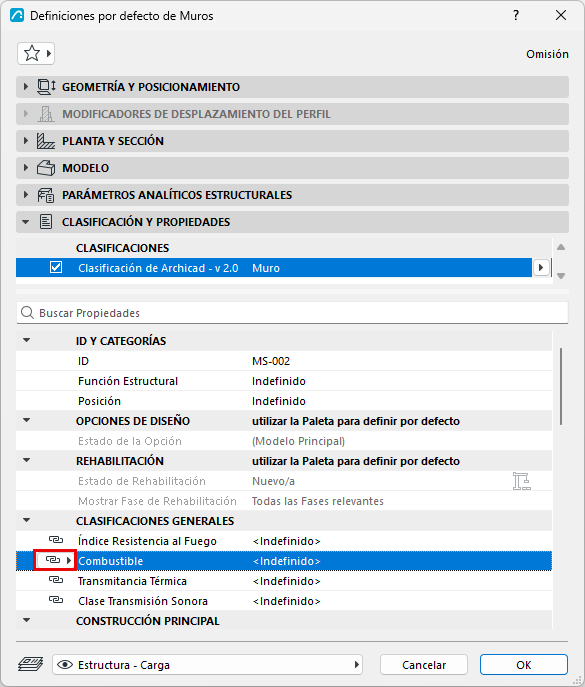The width and height of the screenshot is (585, 687).
Task: Click Transmitancia Térmica <Indefinido> value
Action: coord(287,581)
